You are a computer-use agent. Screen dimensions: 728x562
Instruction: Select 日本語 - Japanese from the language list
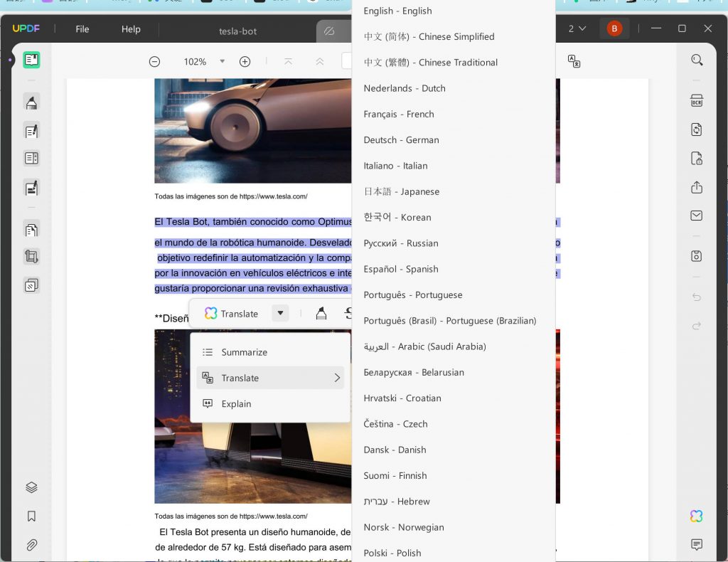402,191
